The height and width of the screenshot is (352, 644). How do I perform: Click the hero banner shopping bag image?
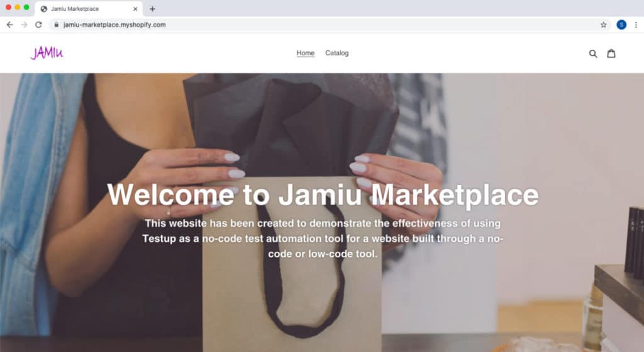[292, 263]
